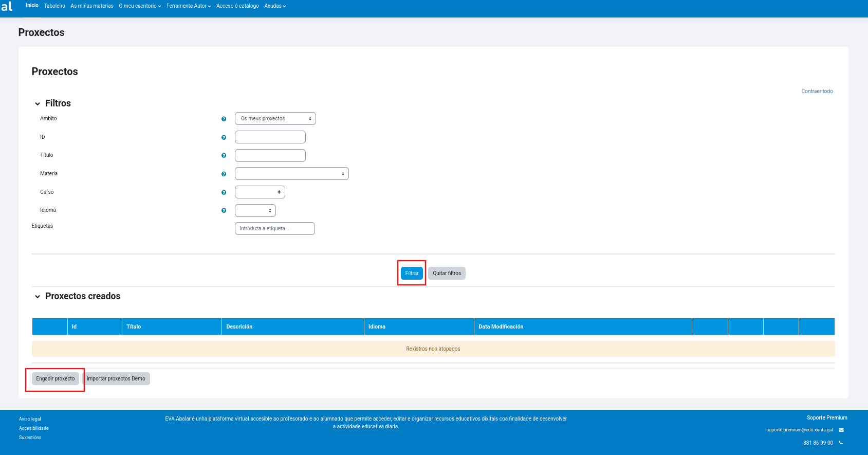Open the Idioma help icon
This screenshot has width=868, height=455.
(224, 210)
